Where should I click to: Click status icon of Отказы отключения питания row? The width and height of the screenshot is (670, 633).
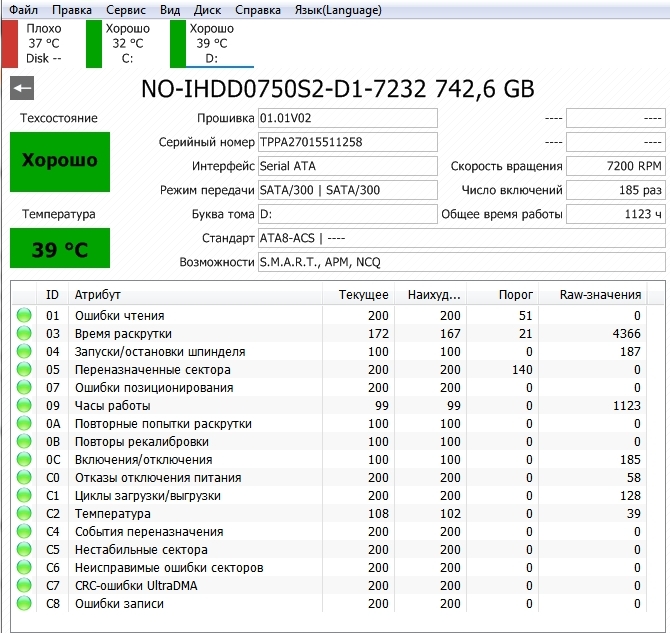click(x=24, y=477)
